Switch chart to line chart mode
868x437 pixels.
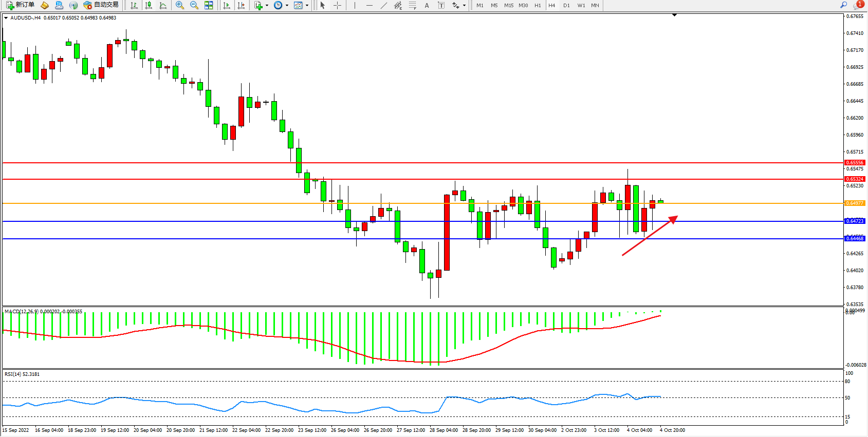click(163, 5)
